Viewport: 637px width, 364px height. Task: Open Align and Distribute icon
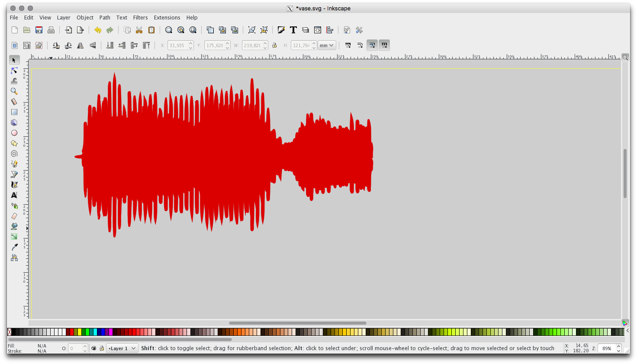coord(330,30)
